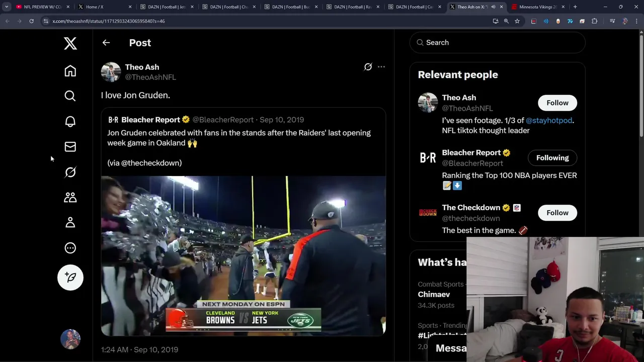Click the account avatar at sidebar bottom
Screen dimensions: 644x362
(x=70, y=339)
